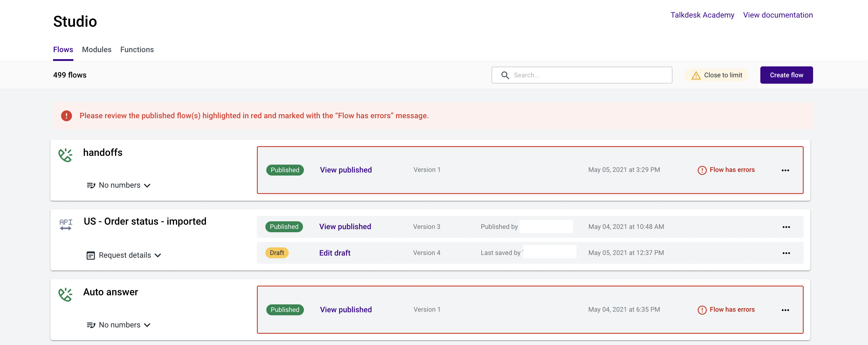Open more options for draft Version 4

pos(786,253)
